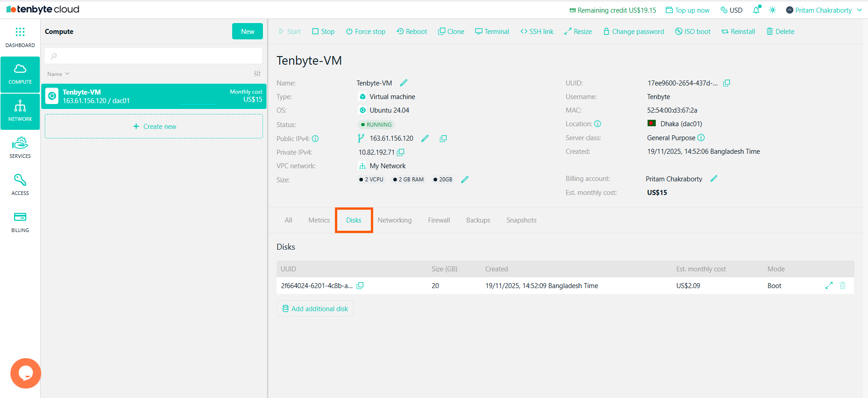Copy the private IPv4 address
868x398 pixels.
401,152
